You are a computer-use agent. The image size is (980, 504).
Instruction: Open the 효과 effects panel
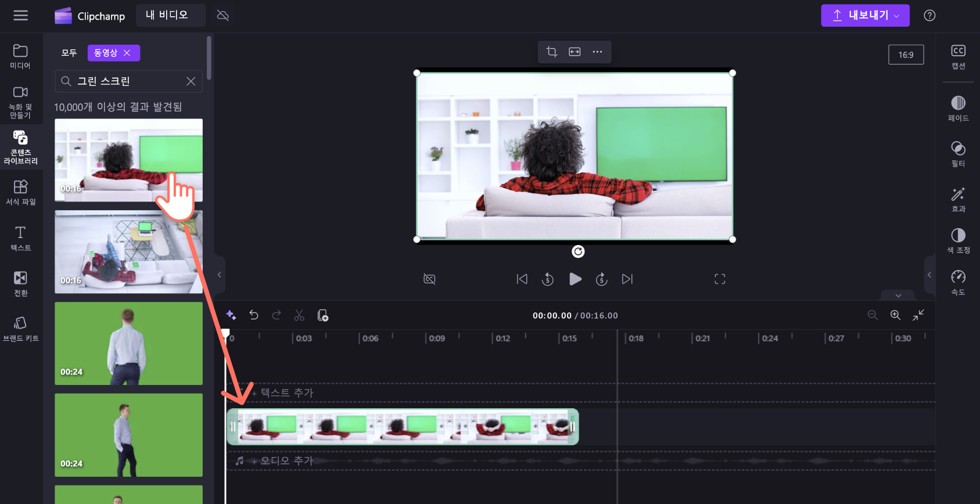[958, 199]
